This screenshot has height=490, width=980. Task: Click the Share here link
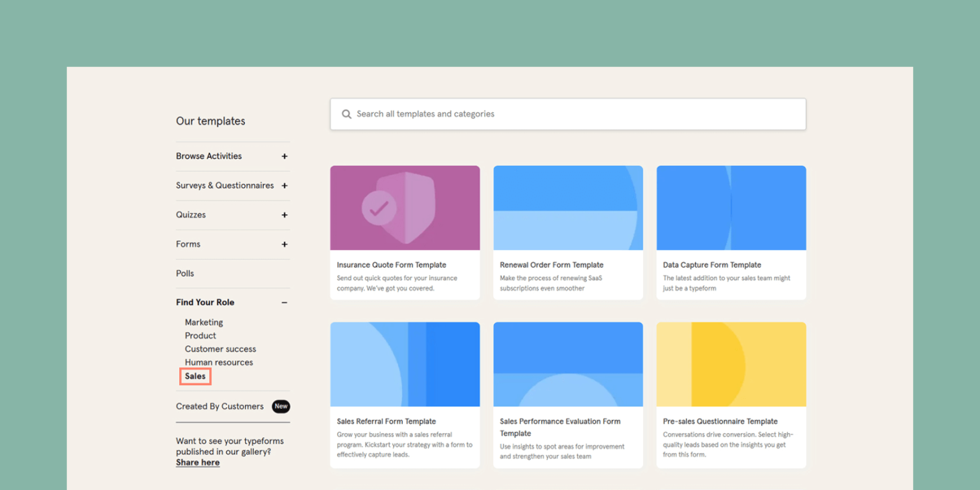[x=198, y=463]
